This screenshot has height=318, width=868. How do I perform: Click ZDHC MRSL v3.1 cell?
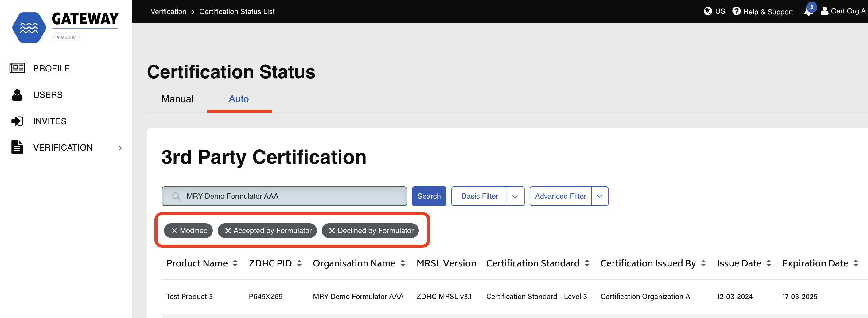point(444,297)
